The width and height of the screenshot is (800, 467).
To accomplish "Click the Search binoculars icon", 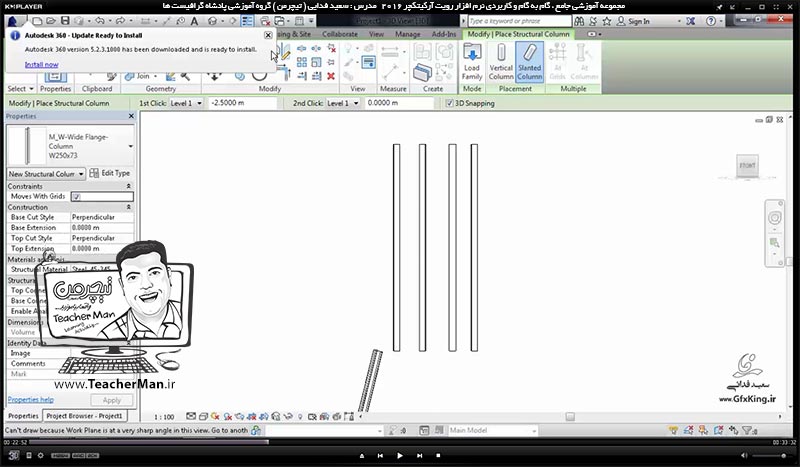I will tap(579, 21).
